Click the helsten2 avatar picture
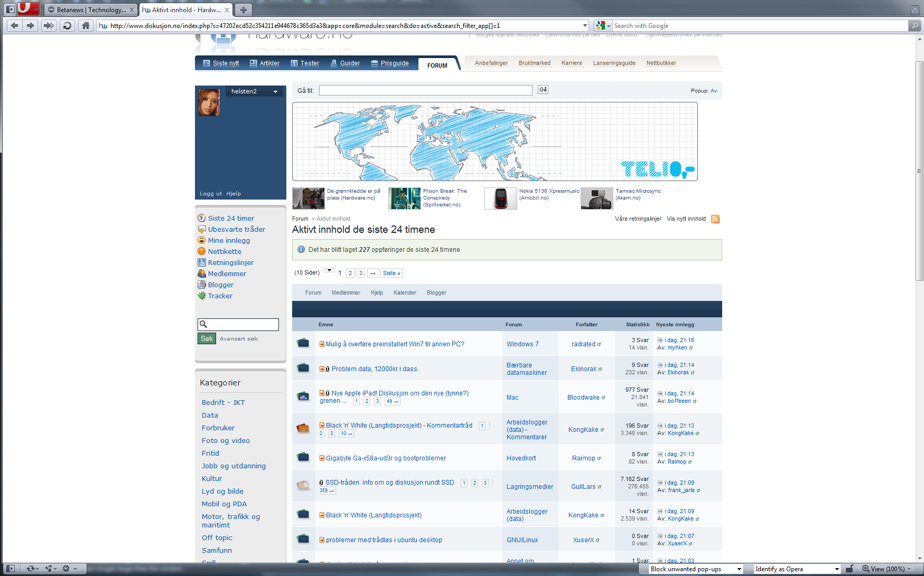The width and height of the screenshot is (924, 576). (209, 102)
